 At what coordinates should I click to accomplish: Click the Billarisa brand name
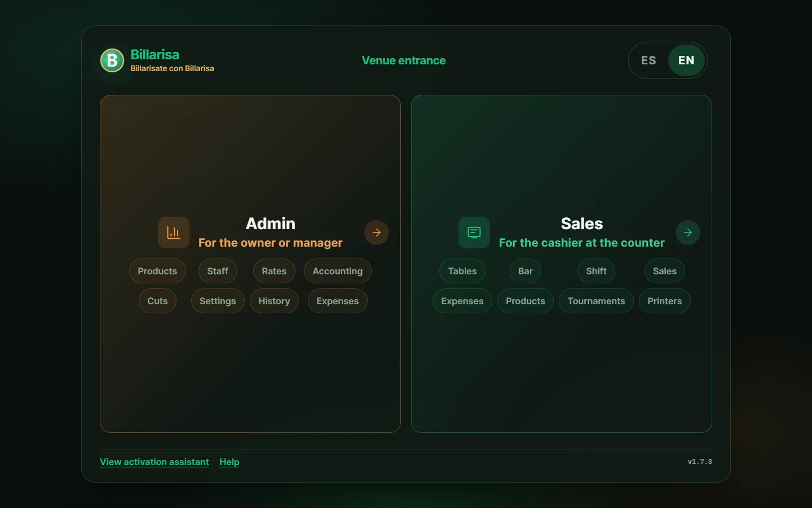coord(155,54)
